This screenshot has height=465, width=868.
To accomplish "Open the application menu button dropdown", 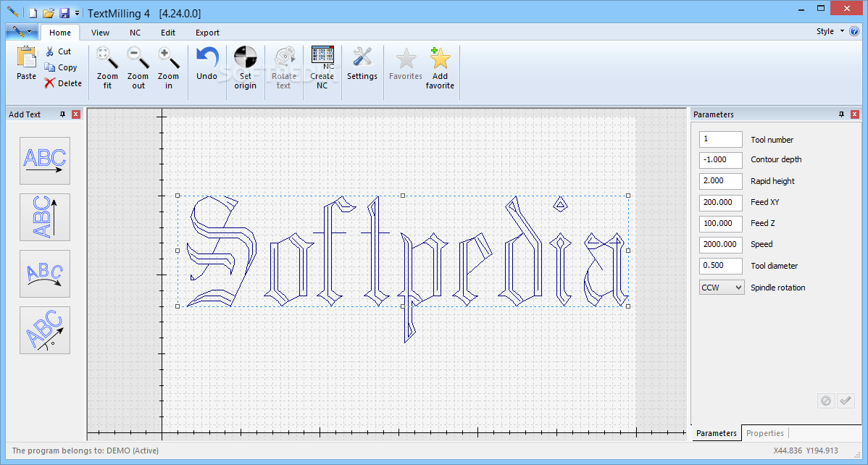I will tap(22, 32).
